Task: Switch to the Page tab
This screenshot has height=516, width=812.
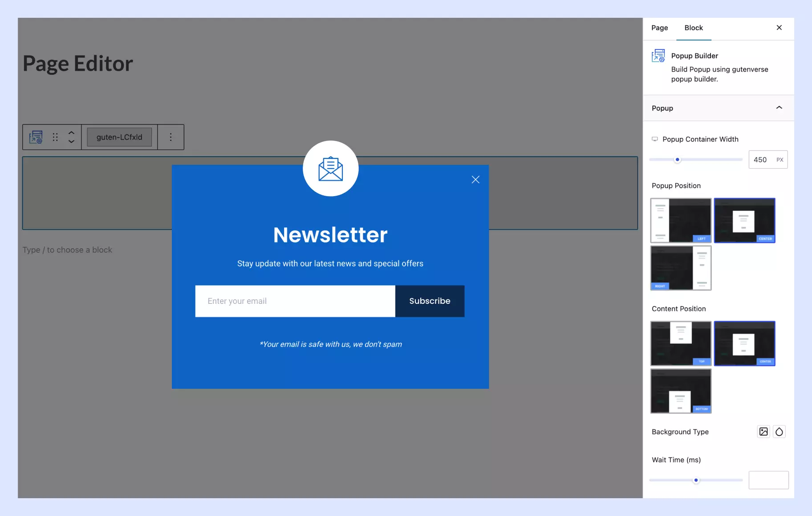Action: pyautogui.click(x=659, y=28)
